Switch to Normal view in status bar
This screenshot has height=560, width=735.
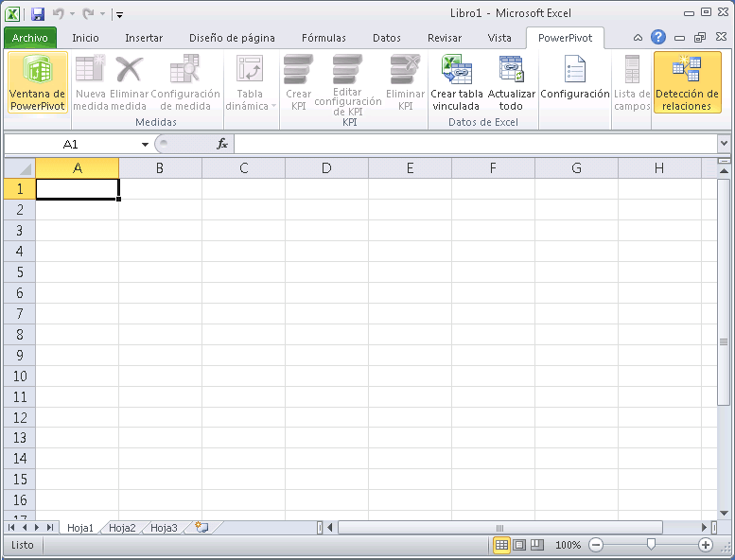[x=501, y=545]
